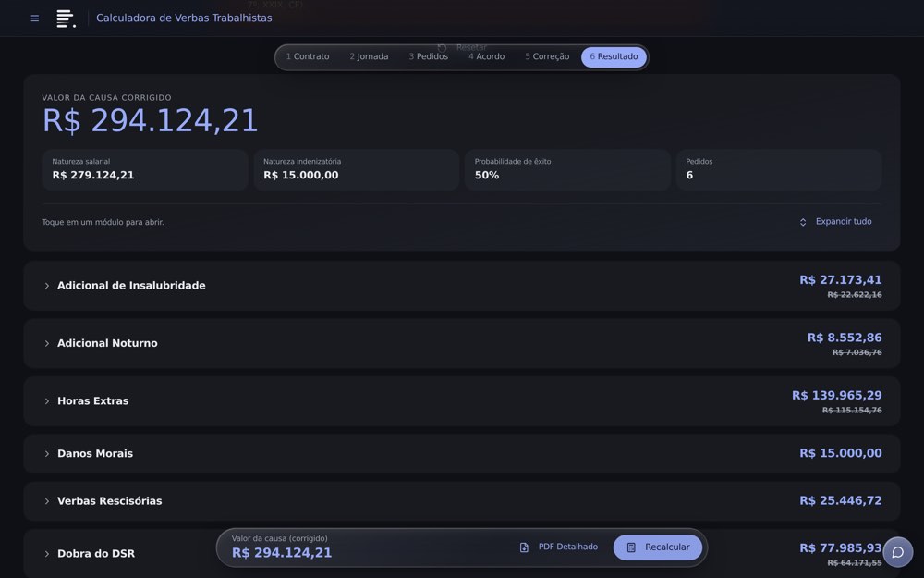Expand the Dobra do DSR chevron
This screenshot has width=924, height=578.
(x=46, y=554)
